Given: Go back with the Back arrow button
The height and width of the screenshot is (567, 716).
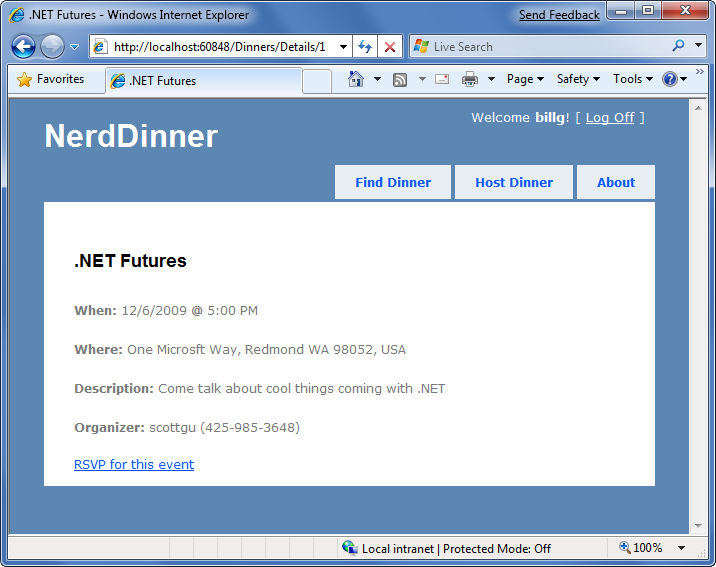Looking at the screenshot, I should [23, 47].
